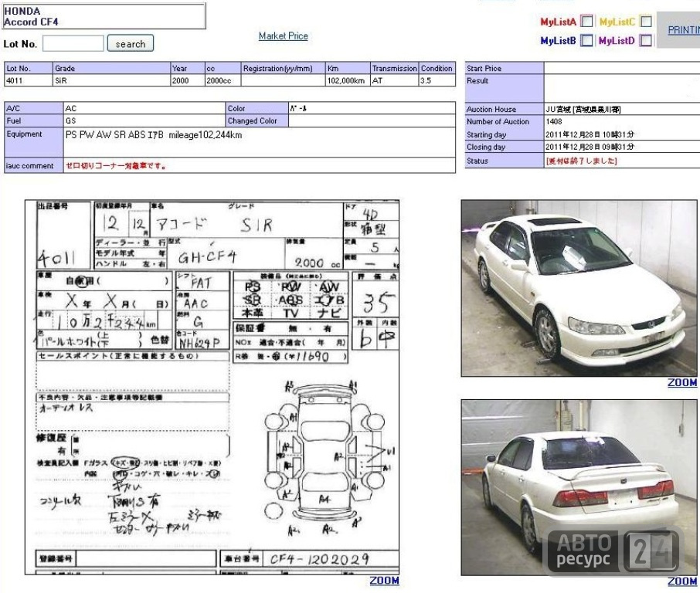Open the Market Price link
Viewport: 700px width, 593px height.
coord(283,36)
